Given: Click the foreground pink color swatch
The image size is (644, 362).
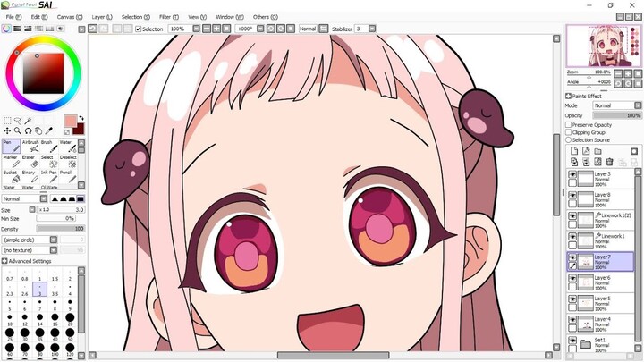Looking at the screenshot, I should tap(71, 122).
